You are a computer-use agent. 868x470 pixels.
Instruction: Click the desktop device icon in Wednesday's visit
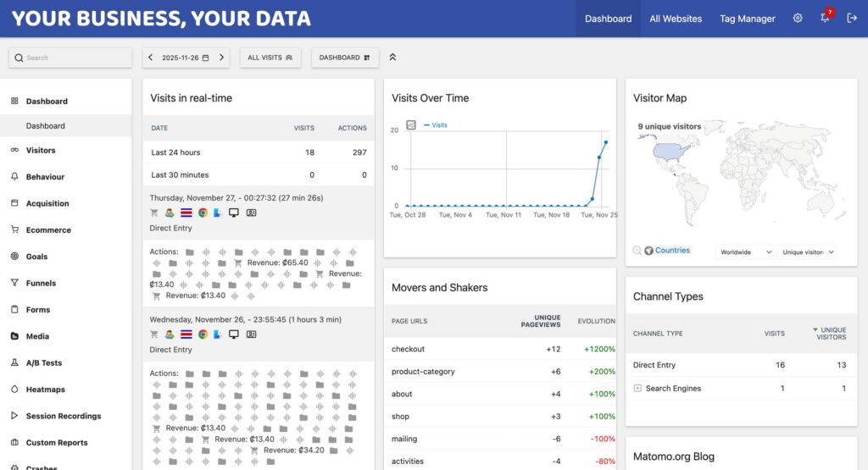point(234,335)
